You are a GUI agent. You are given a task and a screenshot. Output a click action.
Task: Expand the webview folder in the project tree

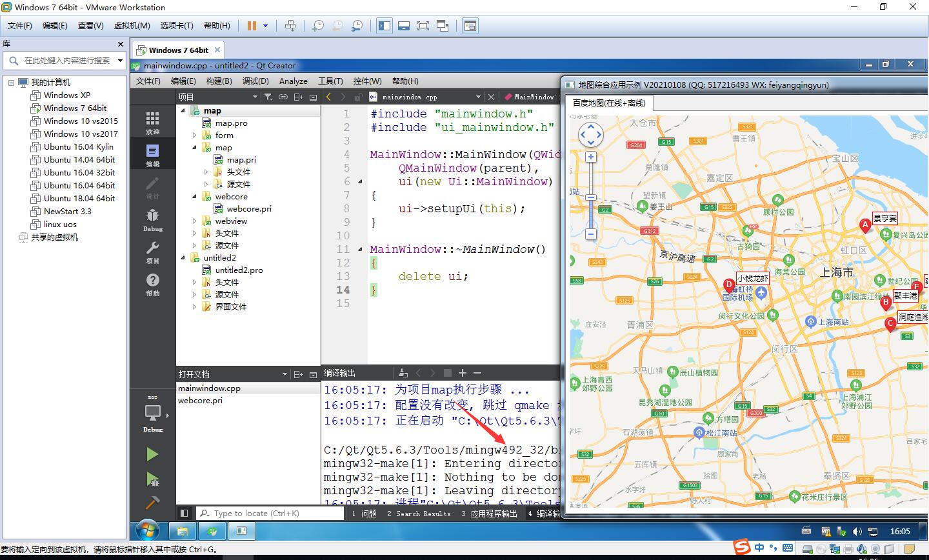click(x=194, y=221)
